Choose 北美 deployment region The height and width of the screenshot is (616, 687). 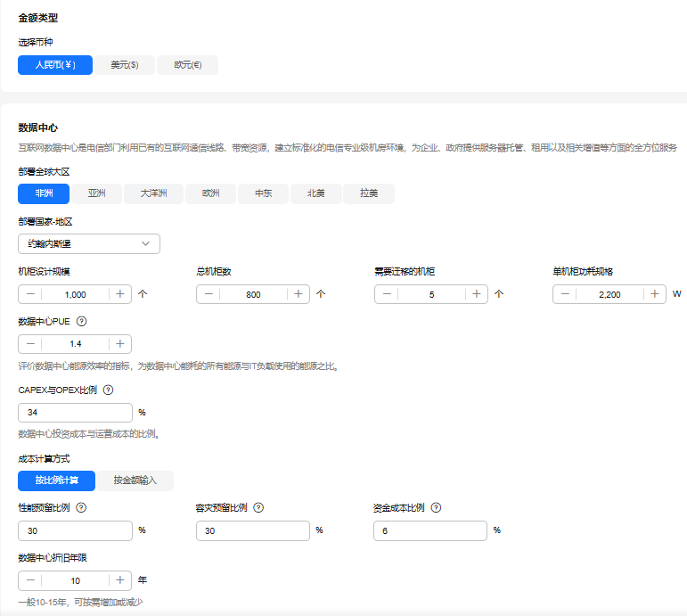click(x=316, y=193)
